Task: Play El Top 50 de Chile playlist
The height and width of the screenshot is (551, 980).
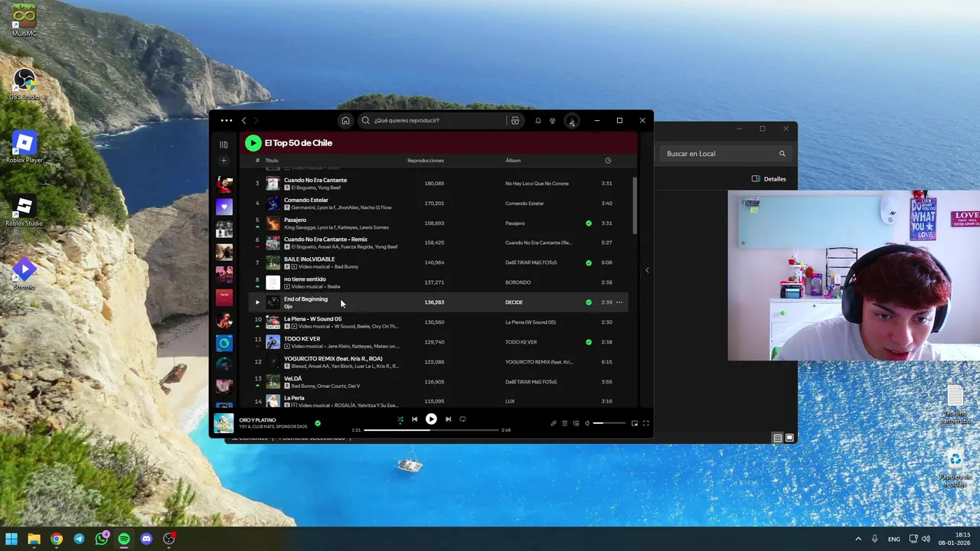Action: [x=253, y=143]
